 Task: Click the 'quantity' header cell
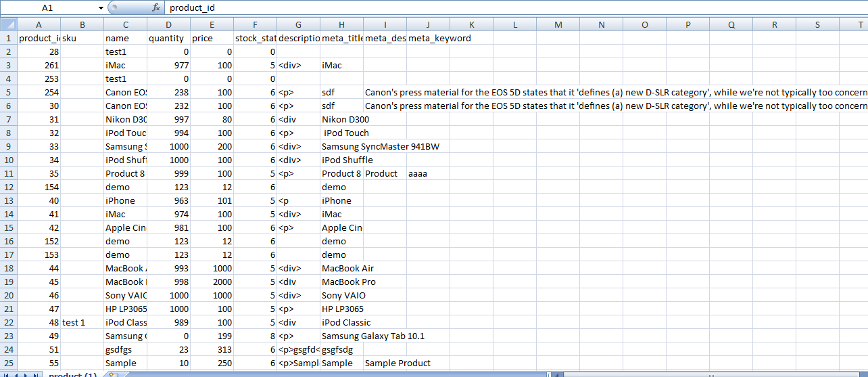168,39
